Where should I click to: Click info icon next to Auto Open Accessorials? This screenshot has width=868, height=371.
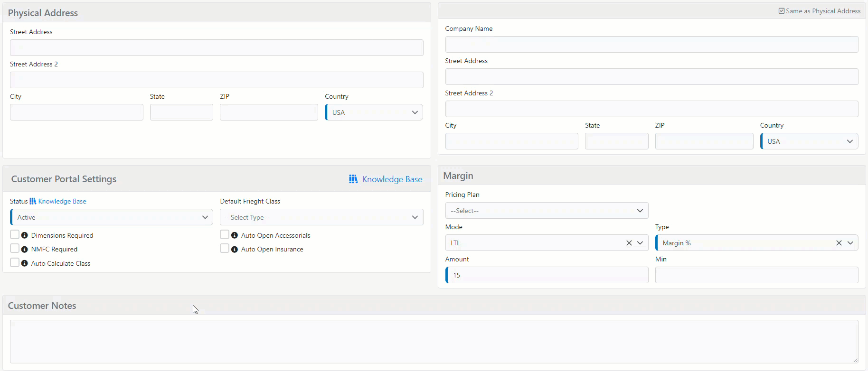[x=235, y=235]
